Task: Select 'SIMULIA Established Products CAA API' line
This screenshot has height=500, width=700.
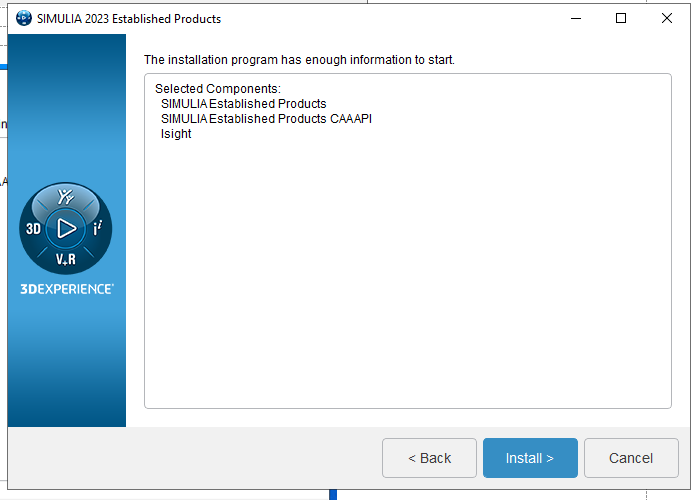Action: point(267,119)
